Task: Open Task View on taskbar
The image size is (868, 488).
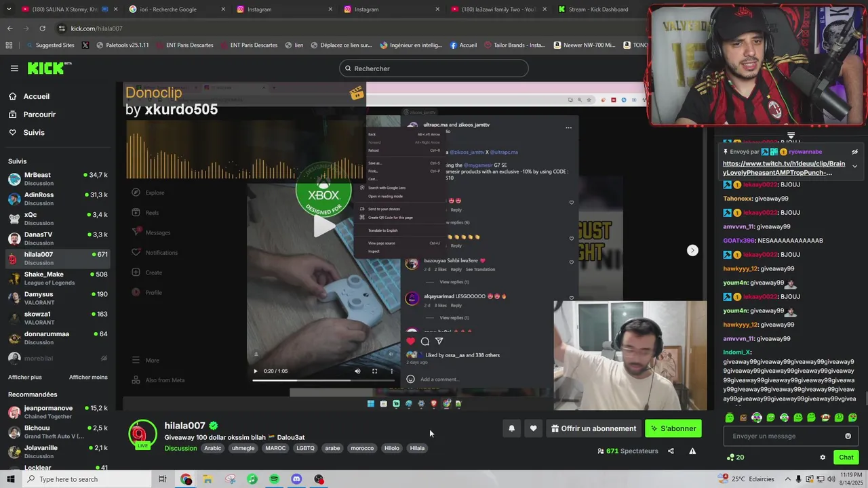Action: coord(163,479)
